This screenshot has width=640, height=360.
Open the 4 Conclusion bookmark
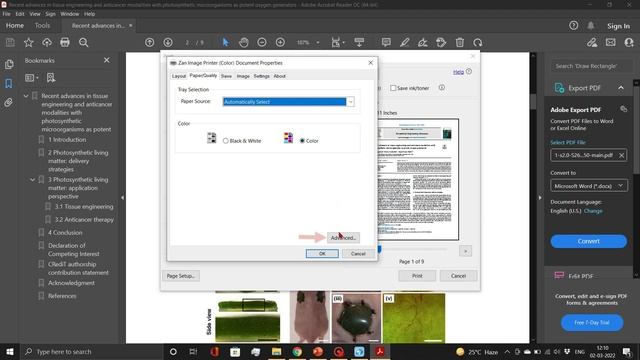pos(65,233)
